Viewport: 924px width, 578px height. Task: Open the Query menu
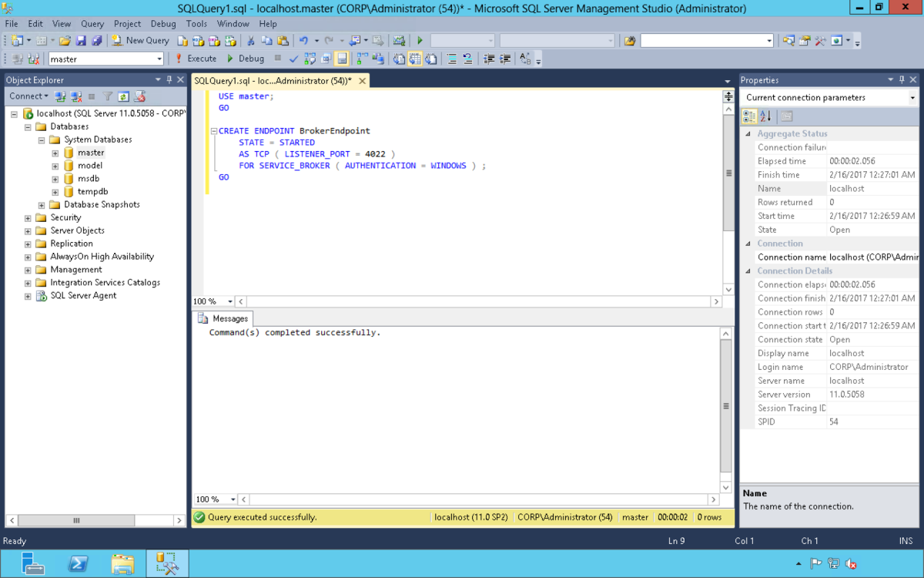click(x=92, y=24)
